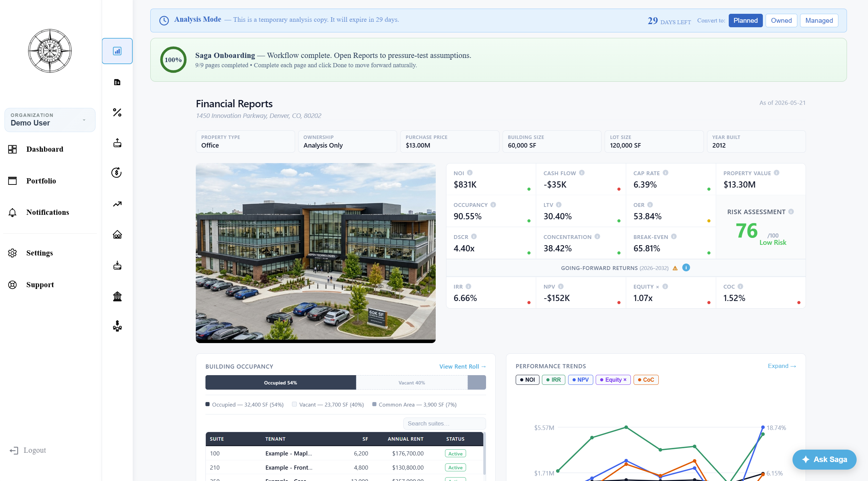Click the Property Value info icon

click(776, 173)
